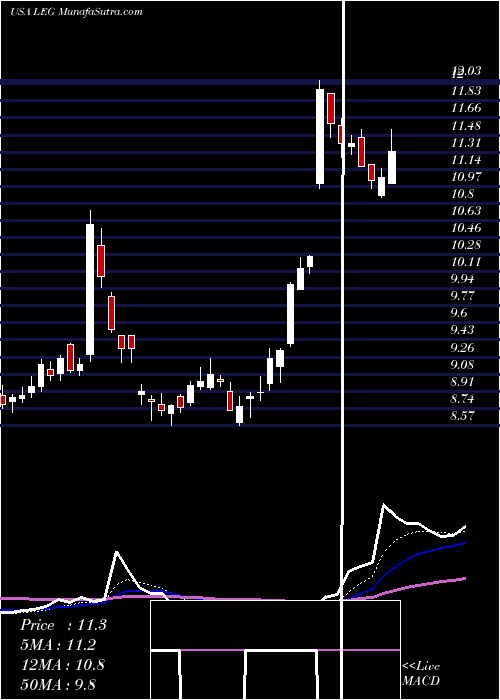Click the 9.26 price axis label

(464, 348)
